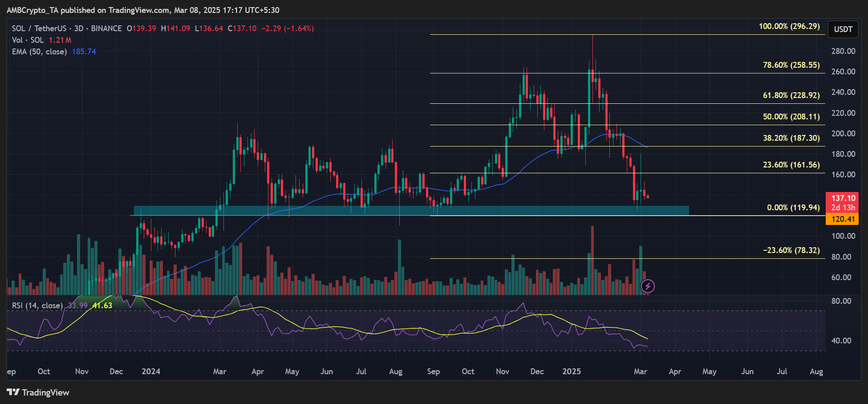
Task: Click the closing price C137.10 in the header
Action: click(x=242, y=29)
